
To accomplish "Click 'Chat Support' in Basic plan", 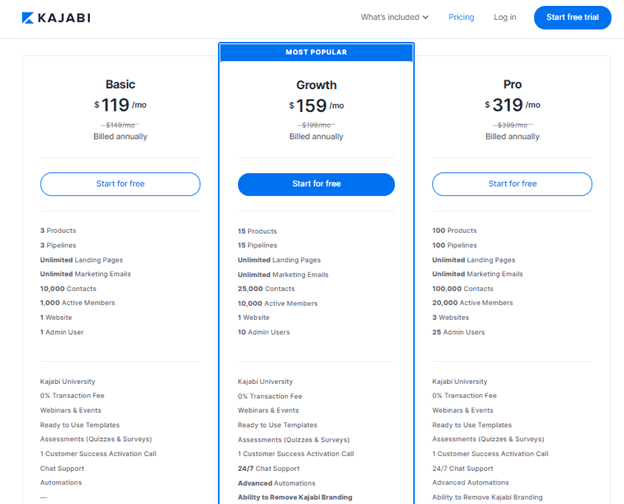I will tap(62, 469).
